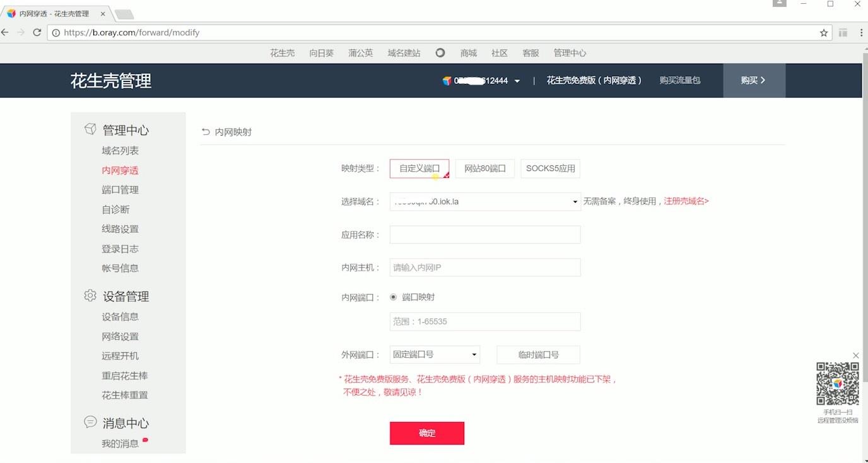868x463 pixels.
Task: Click the 内网主机 IP input field
Action: pyautogui.click(x=485, y=267)
